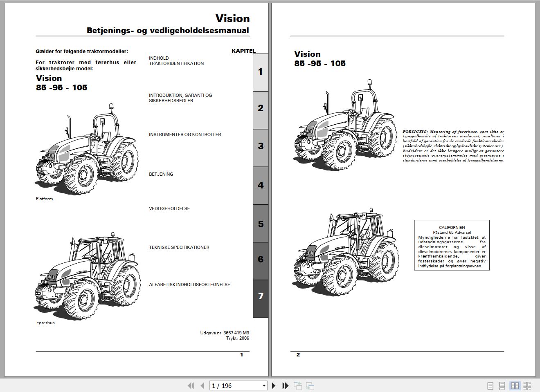Screen dimensions: 540x392
Task: Click Udgave nr. 3667 415 M3 text
Action: [225, 333]
